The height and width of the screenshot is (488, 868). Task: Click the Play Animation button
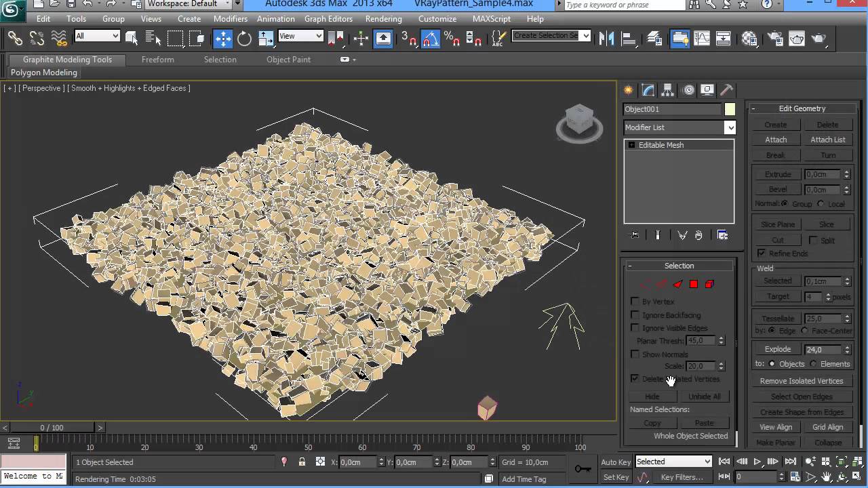(757, 462)
